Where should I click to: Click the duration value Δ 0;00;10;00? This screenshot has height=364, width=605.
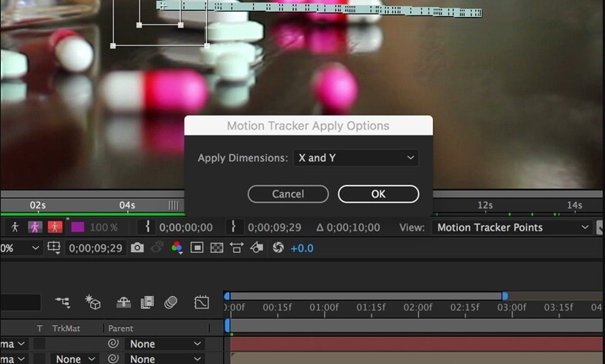348,228
